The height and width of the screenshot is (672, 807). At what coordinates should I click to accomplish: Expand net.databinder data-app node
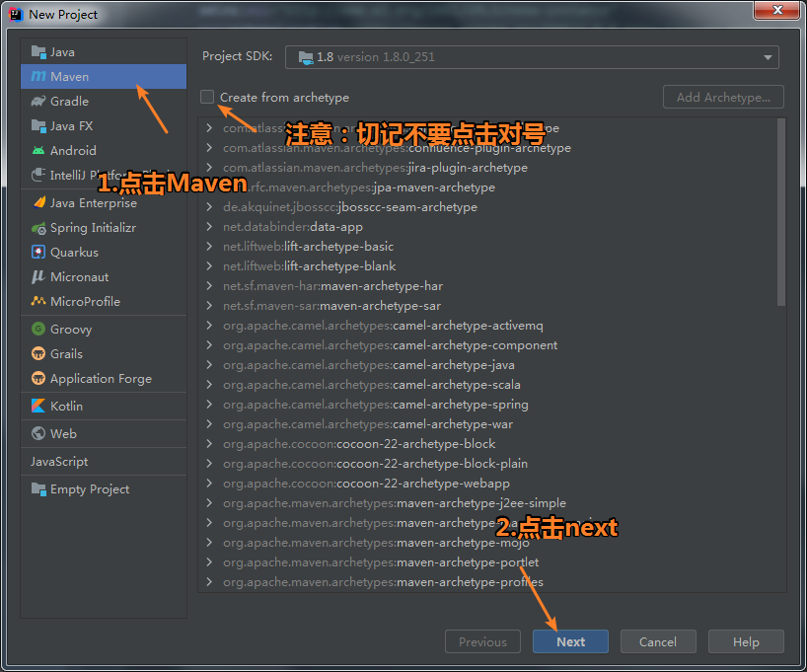click(x=209, y=227)
